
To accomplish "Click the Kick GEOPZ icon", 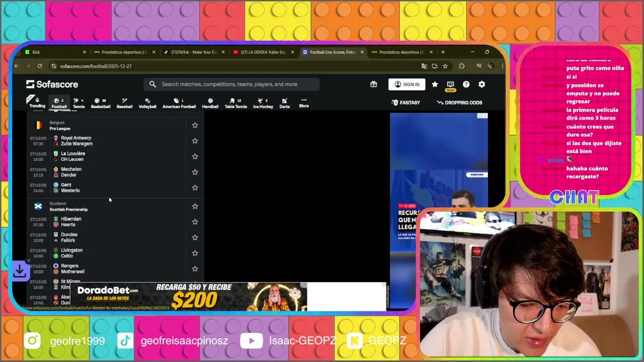I will [355, 340].
